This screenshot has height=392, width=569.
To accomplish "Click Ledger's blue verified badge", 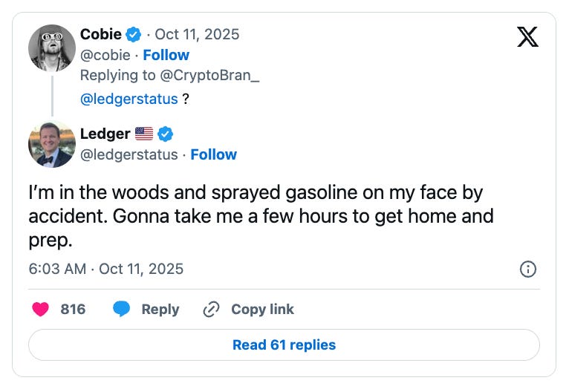I will tap(165, 134).
